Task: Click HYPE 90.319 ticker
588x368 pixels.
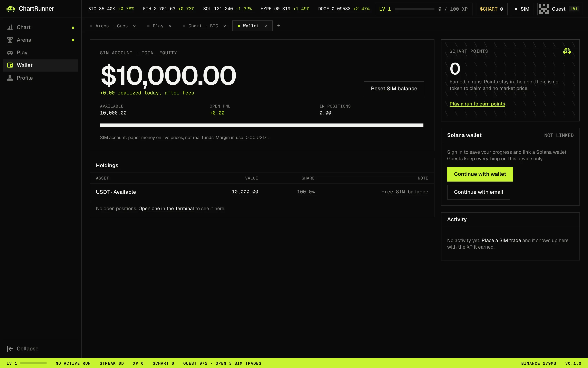Action: 285,9
